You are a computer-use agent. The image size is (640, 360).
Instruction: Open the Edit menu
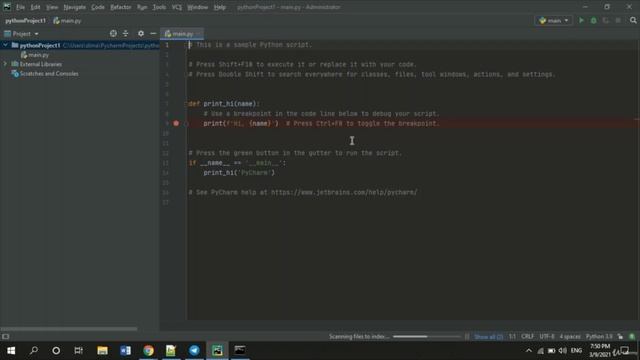(36, 7)
